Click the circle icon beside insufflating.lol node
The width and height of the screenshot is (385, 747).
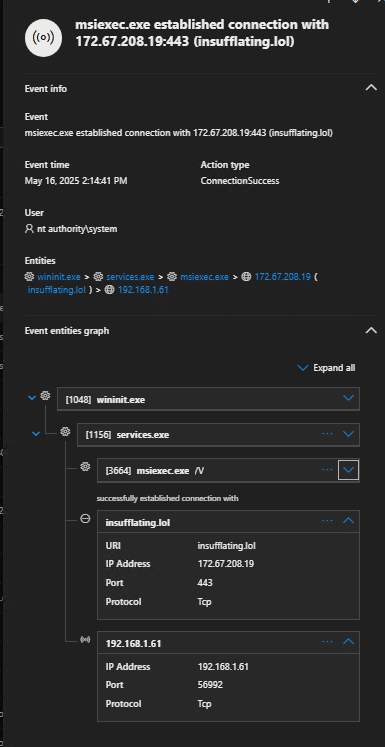(85, 519)
